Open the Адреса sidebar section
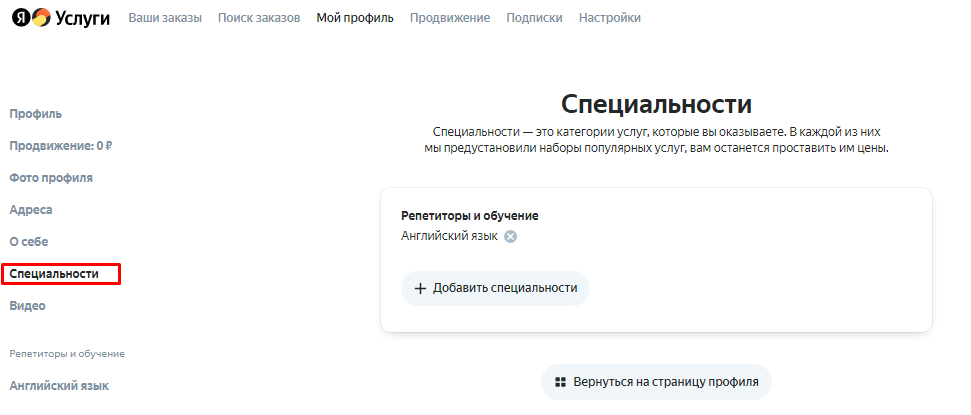 [x=31, y=210]
